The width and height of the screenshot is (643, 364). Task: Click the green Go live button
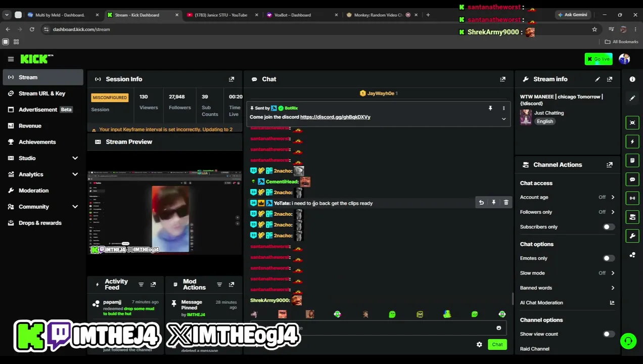coord(599,59)
